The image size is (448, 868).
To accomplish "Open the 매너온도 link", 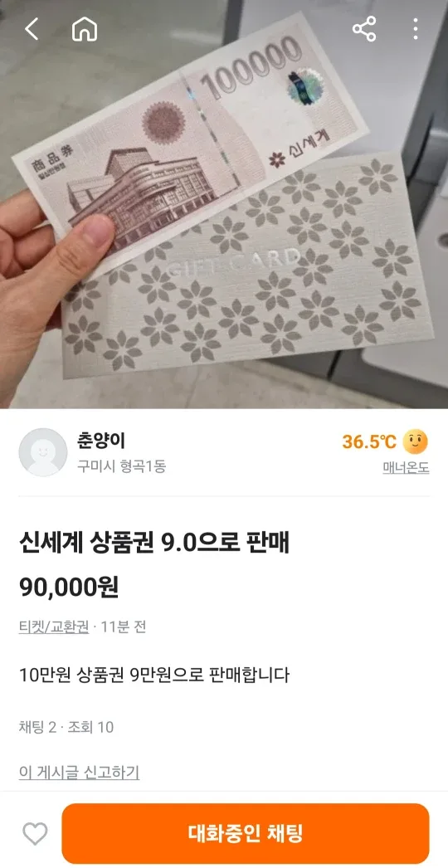I will [406, 468].
